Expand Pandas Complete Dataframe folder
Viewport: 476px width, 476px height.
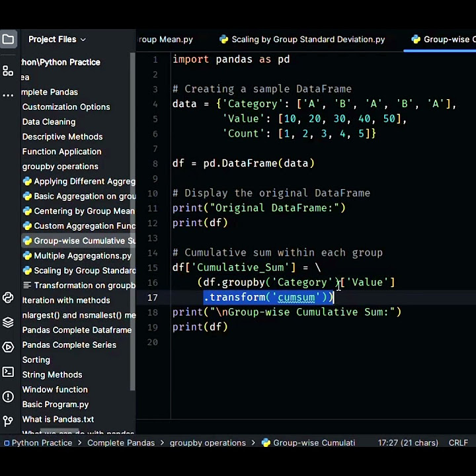(x=77, y=330)
